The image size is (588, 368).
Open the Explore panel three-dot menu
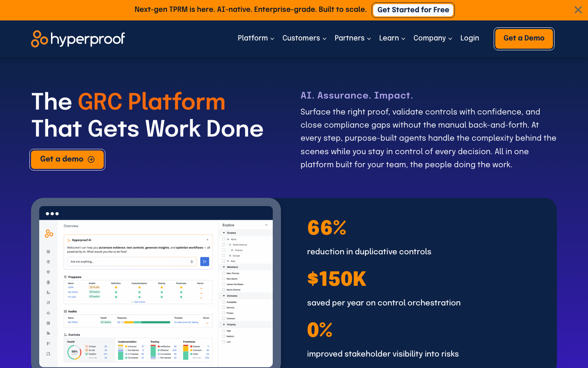click(x=266, y=225)
